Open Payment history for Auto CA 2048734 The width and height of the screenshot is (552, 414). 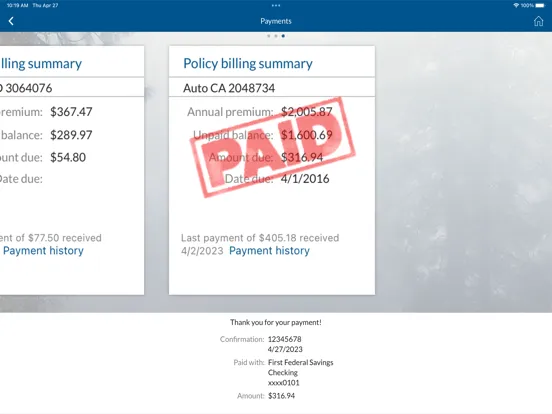[269, 251]
